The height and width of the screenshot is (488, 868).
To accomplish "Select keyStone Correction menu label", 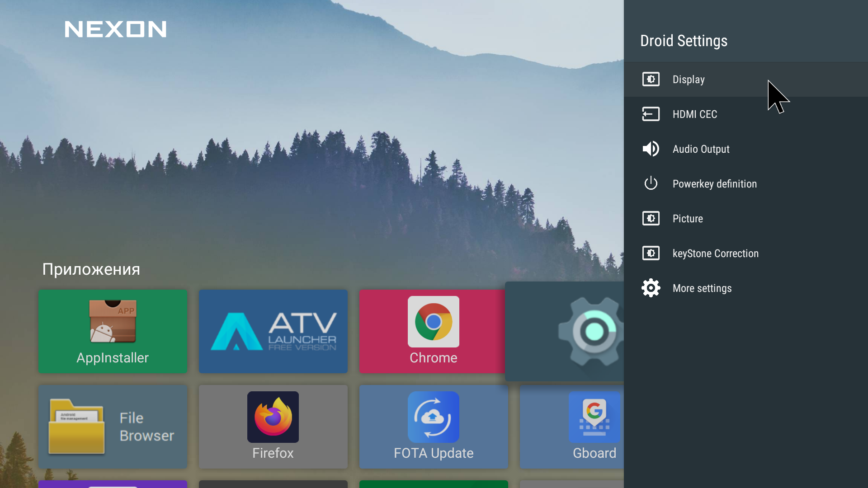I will tap(715, 253).
